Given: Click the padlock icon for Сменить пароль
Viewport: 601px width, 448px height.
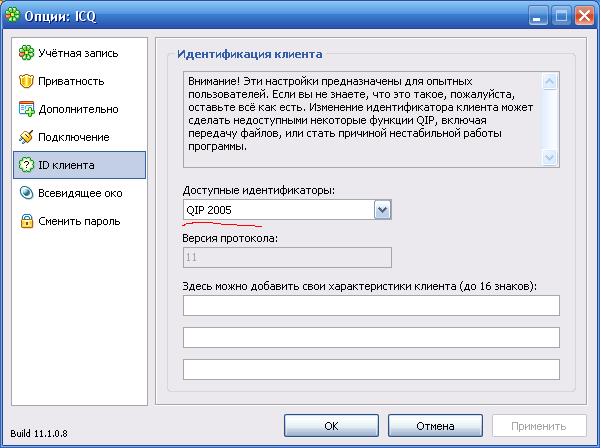Looking at the screenshot, I should point(26,221).
